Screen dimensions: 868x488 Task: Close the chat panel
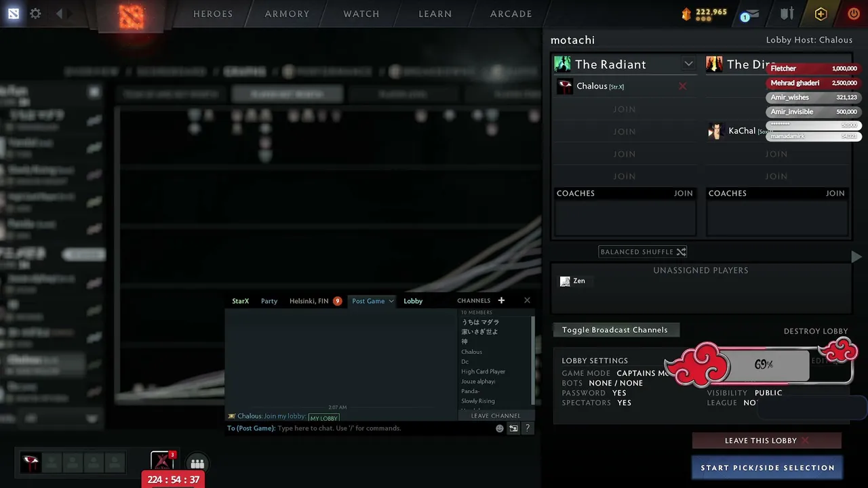click(527, 300)
